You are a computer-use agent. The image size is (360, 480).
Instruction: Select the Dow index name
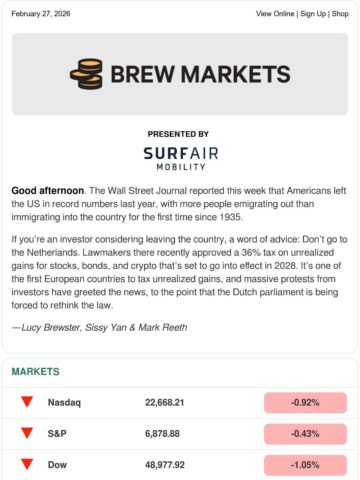coord(57,465)
